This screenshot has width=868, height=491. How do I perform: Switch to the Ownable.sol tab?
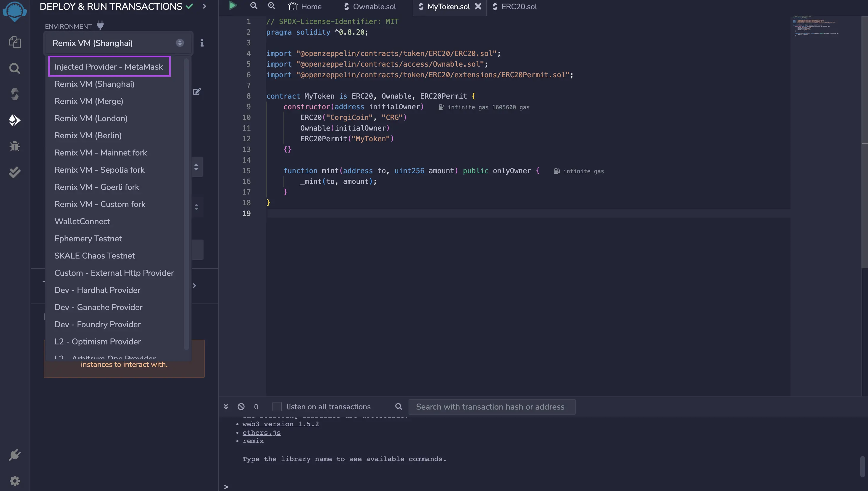pyautogui.click(x=370, y=7)
